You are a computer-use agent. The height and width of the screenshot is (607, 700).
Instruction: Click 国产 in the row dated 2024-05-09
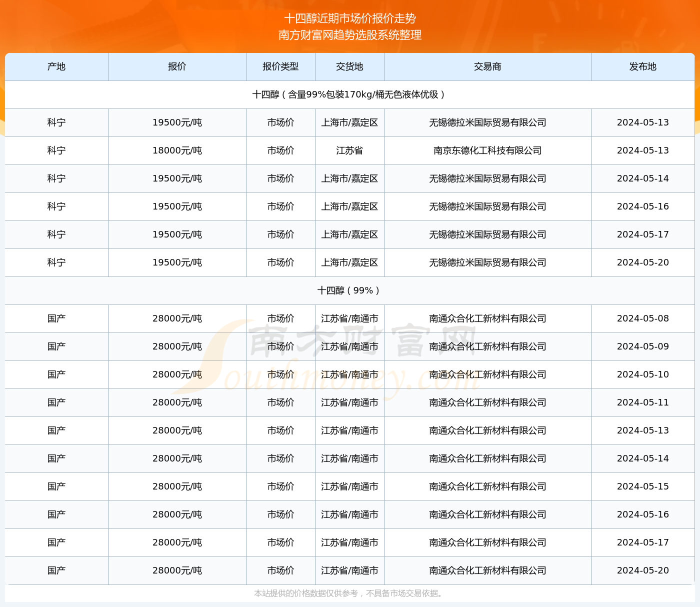(56, 346)
